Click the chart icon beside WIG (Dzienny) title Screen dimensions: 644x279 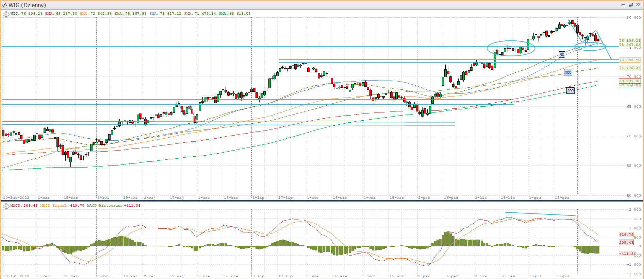point(4,5)
